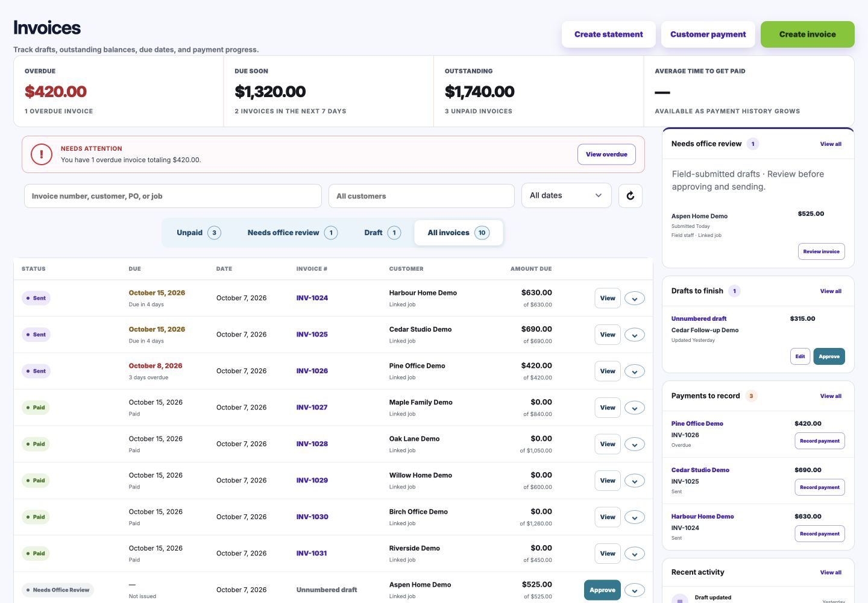The width and height of the screenshot is (868, 603).
Task: Approve the Cedar Follow-up Demo draft
Action: [829, 356]
